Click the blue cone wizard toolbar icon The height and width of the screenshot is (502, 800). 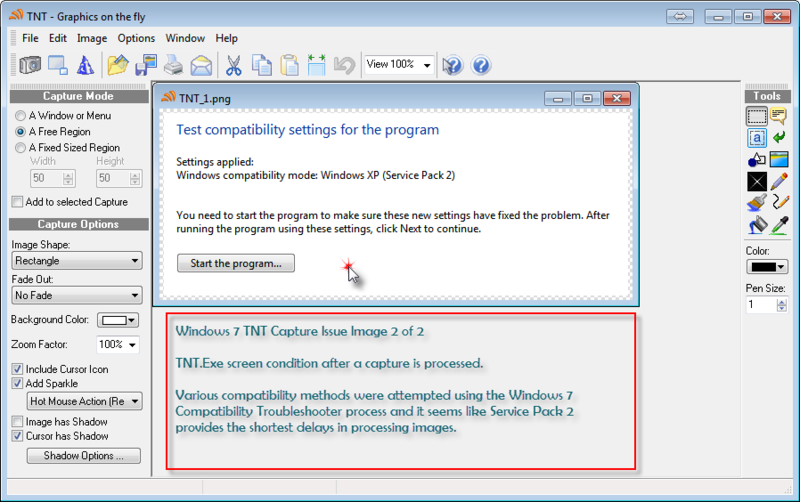point(85,65)
